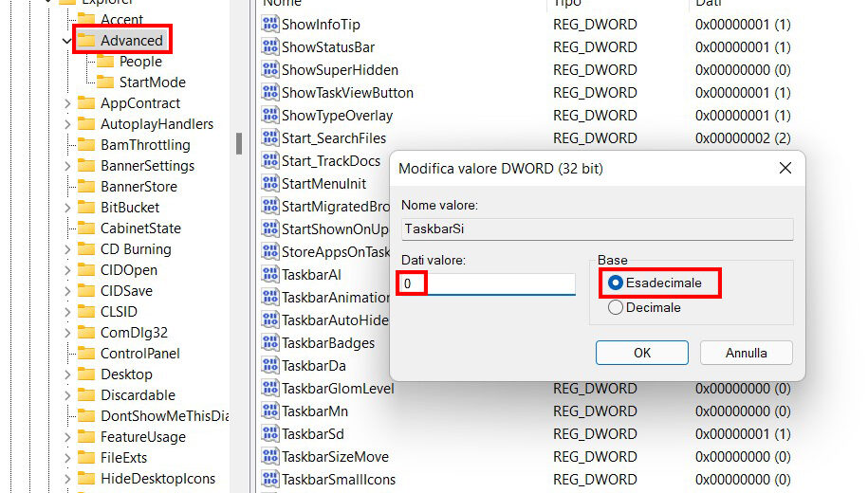Expand the BannerSettings key

pyautogui.click(x=67, y=166)
